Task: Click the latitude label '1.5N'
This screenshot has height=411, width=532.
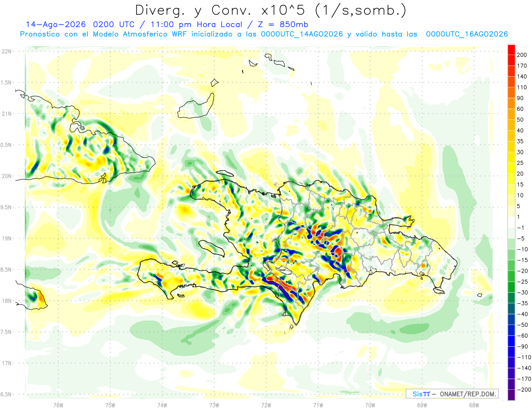Action: (x=7, y=82)
